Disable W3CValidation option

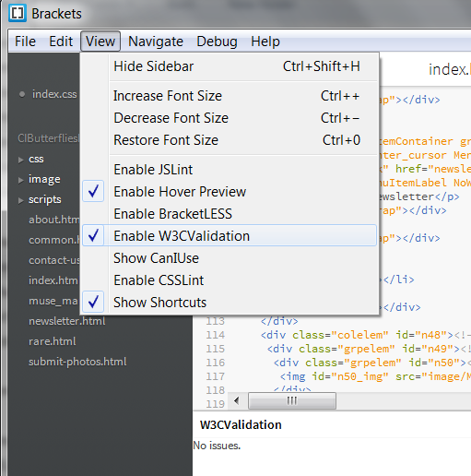tap(230, 236)
